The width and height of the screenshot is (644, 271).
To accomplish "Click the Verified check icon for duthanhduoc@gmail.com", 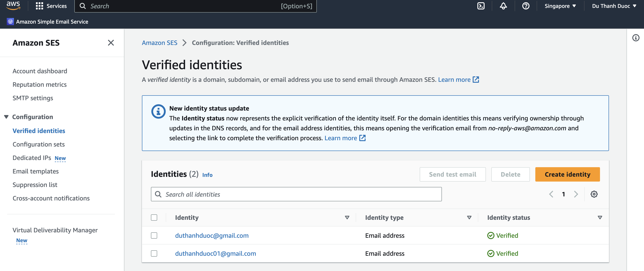I will pos(491,235).
